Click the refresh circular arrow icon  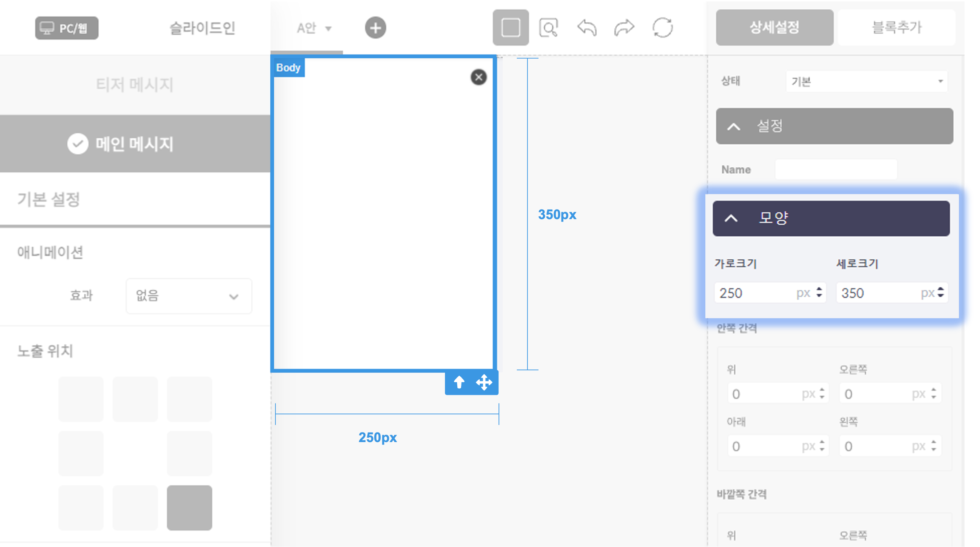[662, 28]
